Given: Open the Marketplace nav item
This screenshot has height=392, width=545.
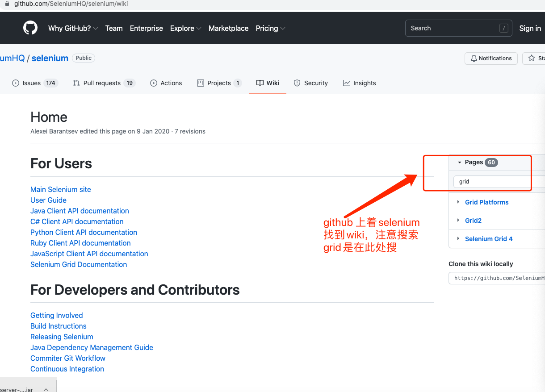Looking at the screenshot, I should coord(229,28).
